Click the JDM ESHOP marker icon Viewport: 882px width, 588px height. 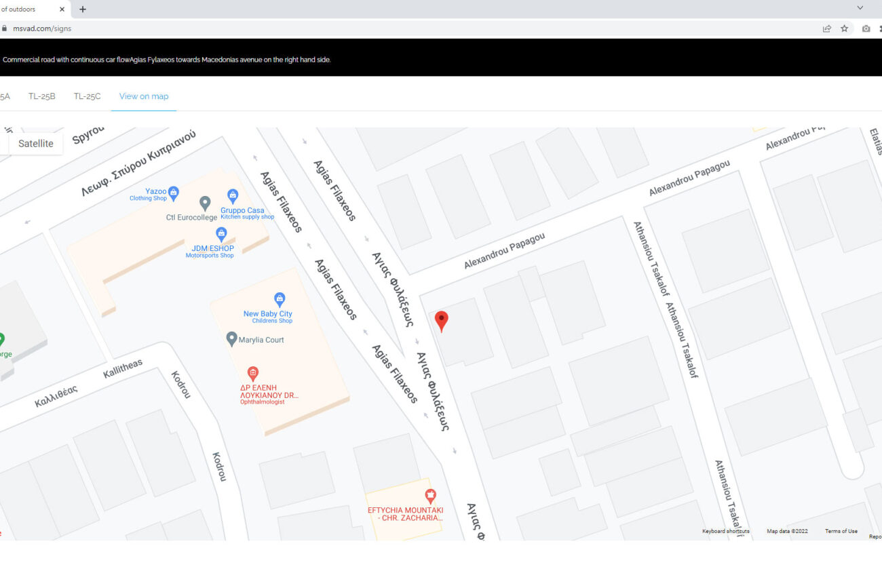[220, 234]
